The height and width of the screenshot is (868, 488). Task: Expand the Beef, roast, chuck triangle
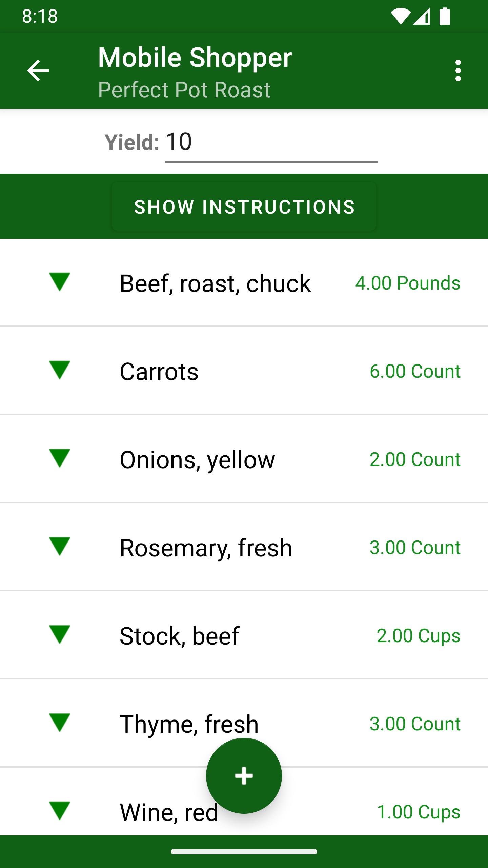pos(60,282)
